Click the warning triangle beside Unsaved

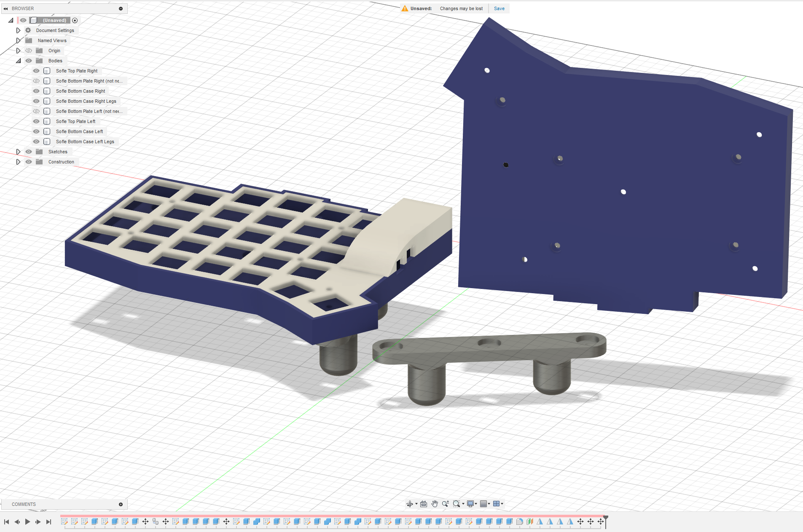405,8
